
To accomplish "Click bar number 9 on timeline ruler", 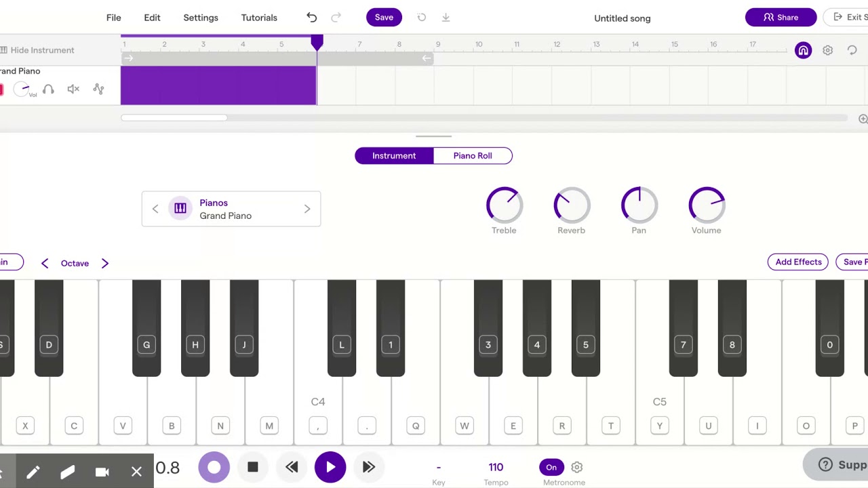I will point(438,44).
